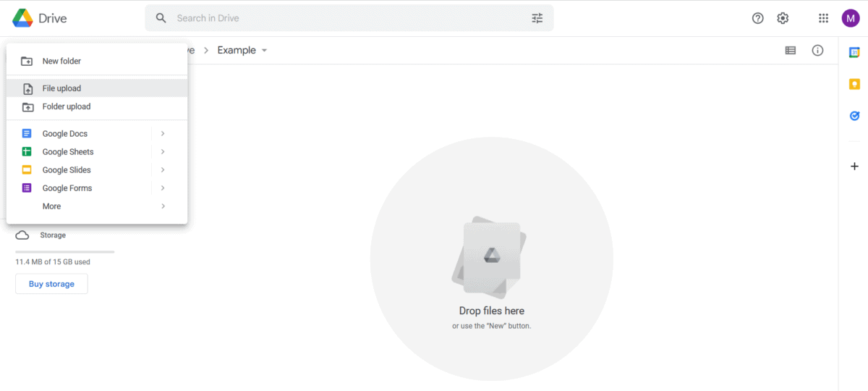Click the Example breadcrumb folder name
The image size is (868, 391).
point(237,50)
